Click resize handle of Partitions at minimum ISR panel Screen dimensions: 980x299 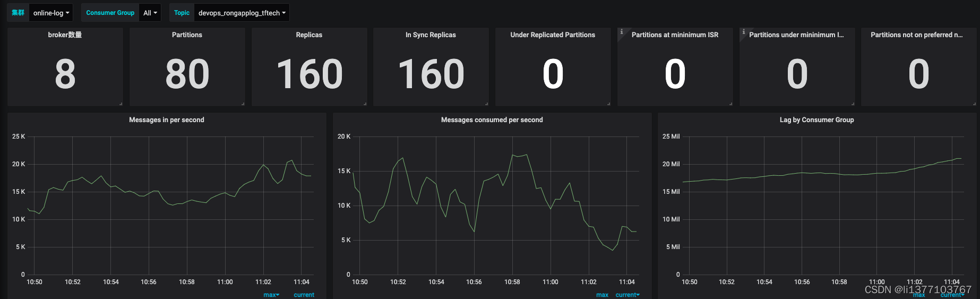click(x=731, y=104)
